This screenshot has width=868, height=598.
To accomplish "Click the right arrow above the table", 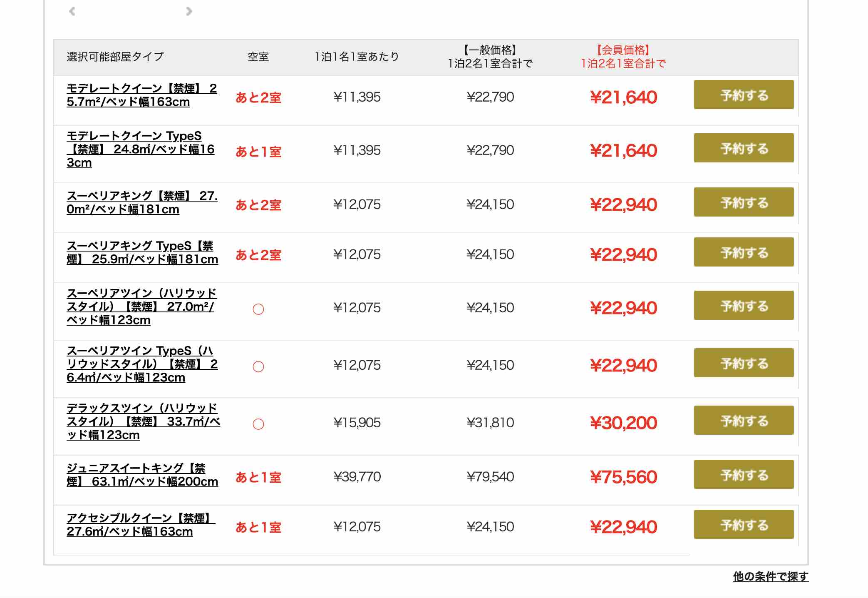I will (189, 11).
